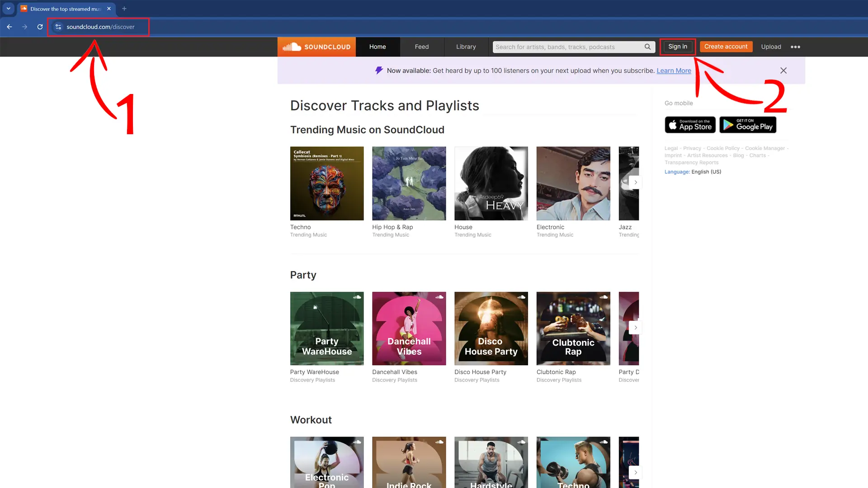
Task: Click the SoundCloud logo
Action: pos(316,47)
